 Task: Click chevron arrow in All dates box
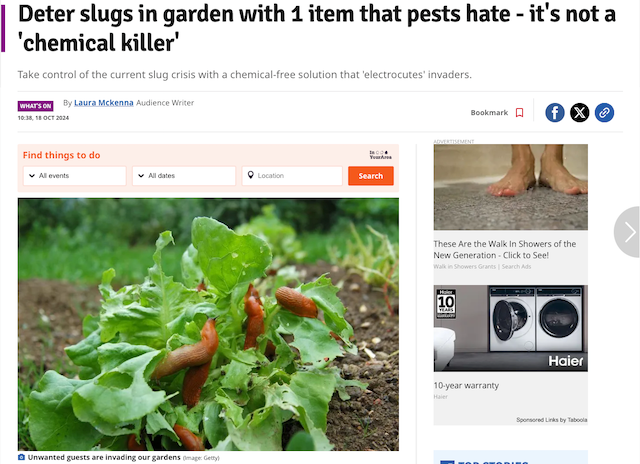tap(141, 176)
